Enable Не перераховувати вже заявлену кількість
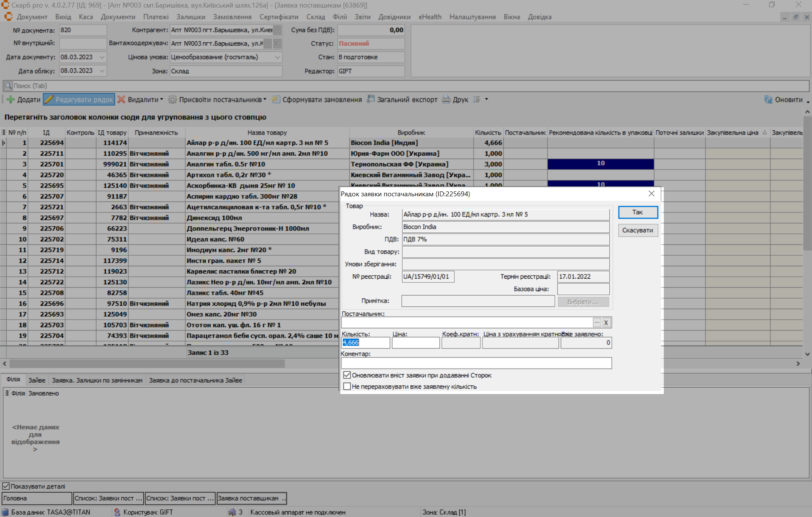Screen dimensions: 812x517 (x=347, y=387)
